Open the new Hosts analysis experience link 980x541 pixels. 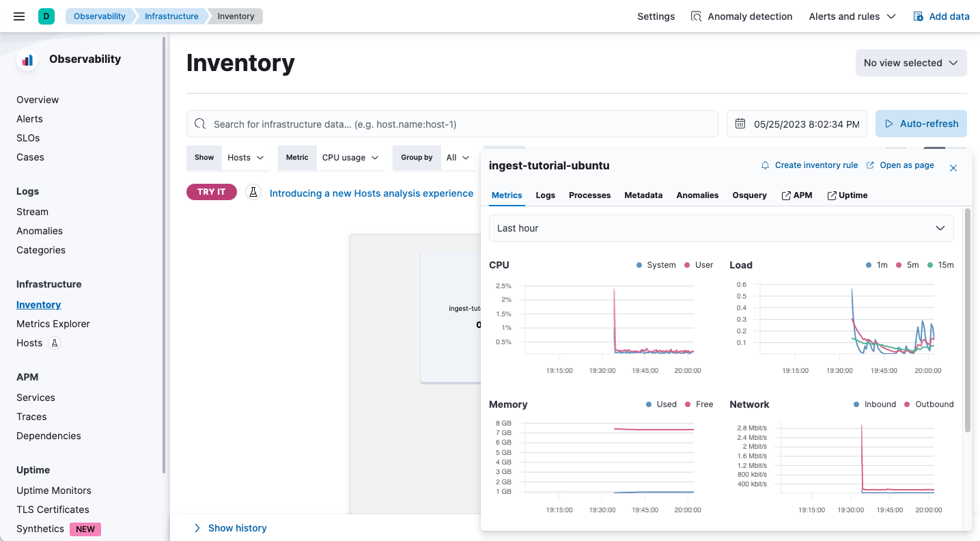tap(372, 193)
